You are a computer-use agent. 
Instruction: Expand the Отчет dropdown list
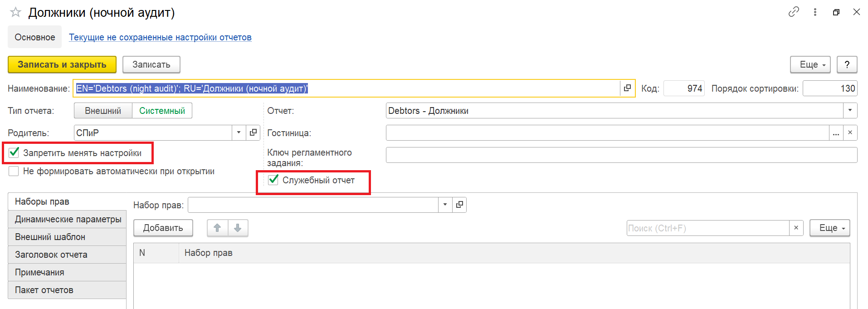coord(850,110)
